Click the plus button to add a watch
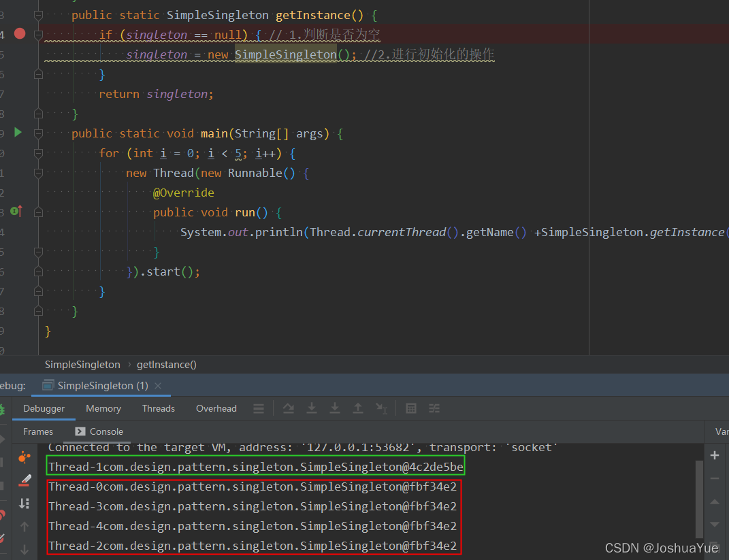729x560 pixels. coord(715,455)
